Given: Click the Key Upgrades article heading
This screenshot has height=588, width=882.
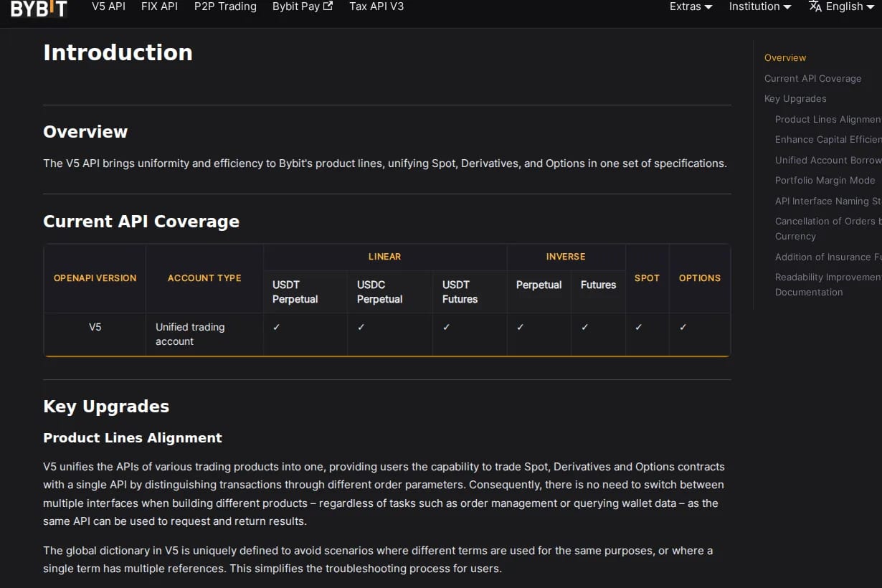Looking at the screenshot, I should (106, 407).
